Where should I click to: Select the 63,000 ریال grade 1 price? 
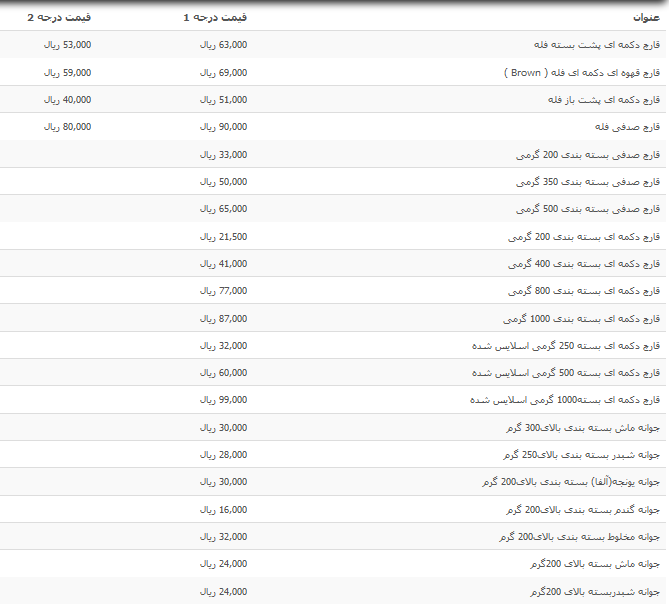pyautogui.click(x=223, y=45)
